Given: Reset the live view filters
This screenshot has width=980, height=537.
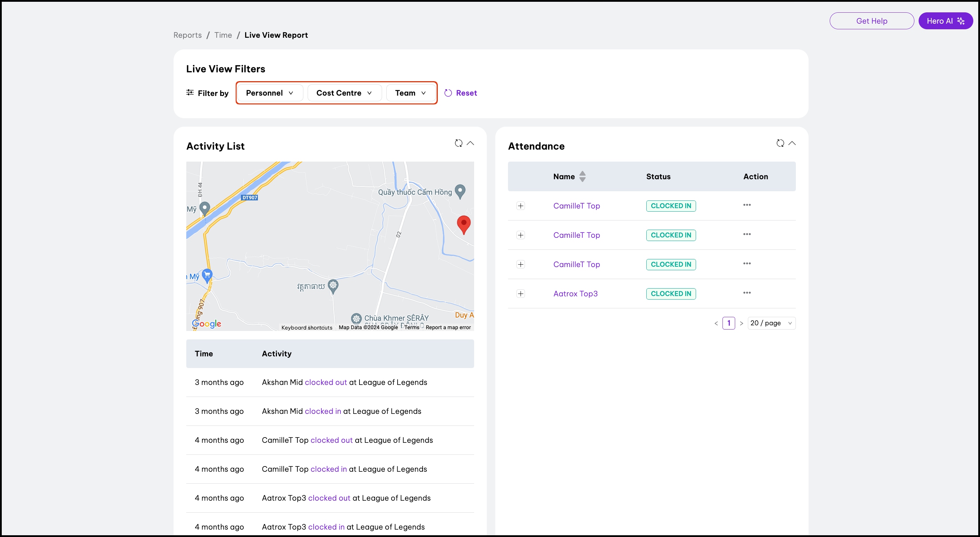Looking at the screenshot, I should click(x=461, y=93).
